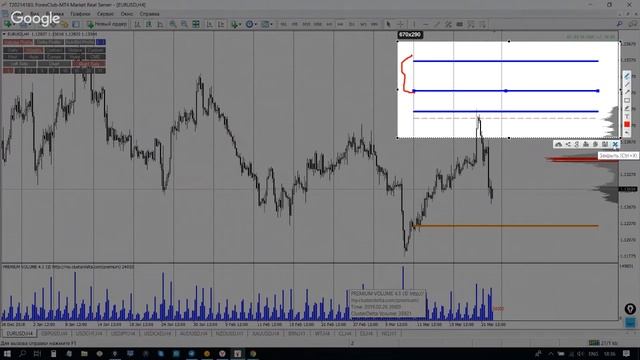Select the M1 timeframe
Image resolution: width=640 pixels, height=360 pixels.
[283, 24]
